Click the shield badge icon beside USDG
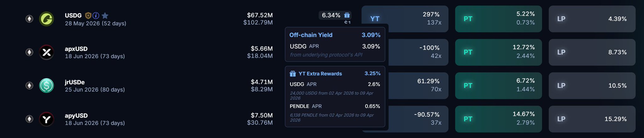Screen dimensions: 644x138 (x=88, y=15)
